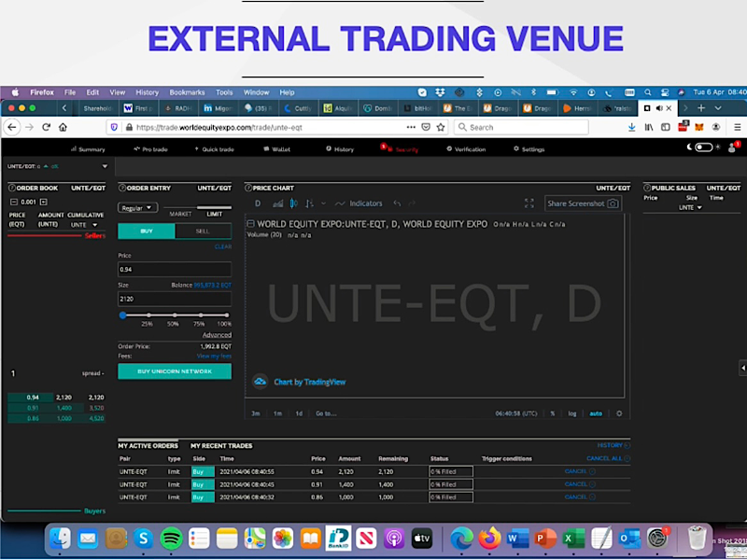Screen dimensions: 747x560
Task: Open the Firefox home page icon
Action: 63,128
